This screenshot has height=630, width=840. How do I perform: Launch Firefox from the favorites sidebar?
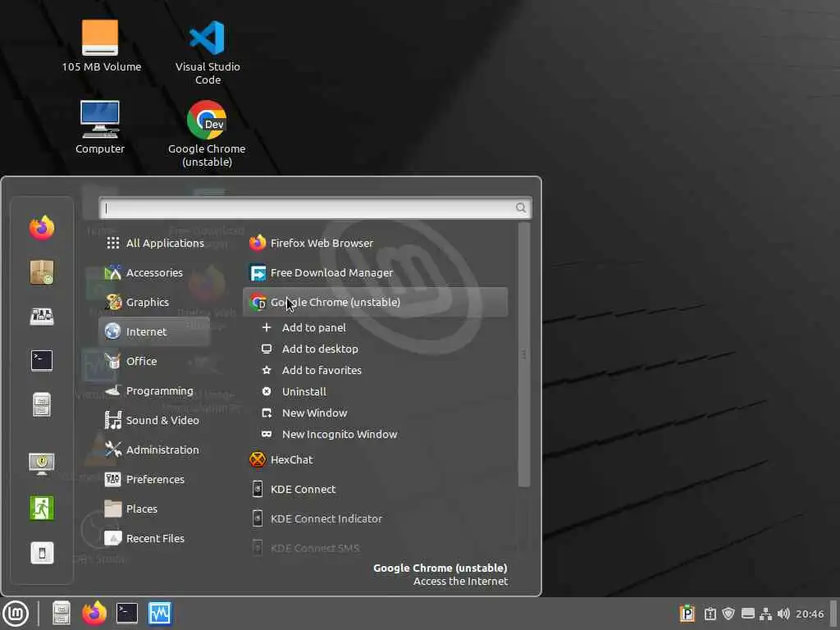coord(42,228)
